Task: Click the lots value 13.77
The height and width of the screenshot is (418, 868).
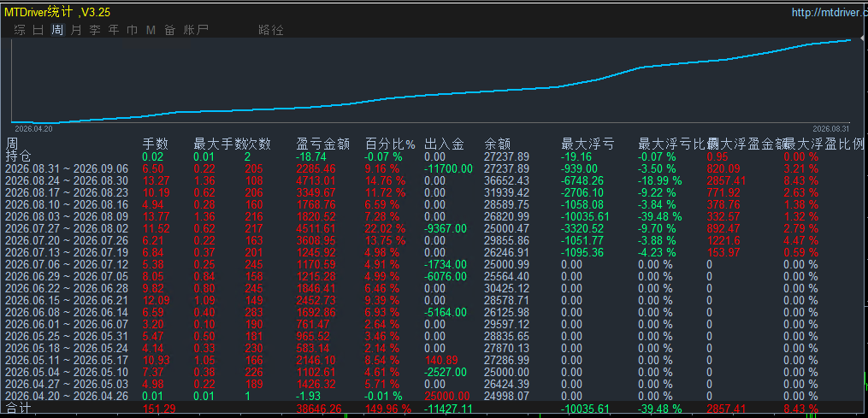Action: tap(156, 216)
